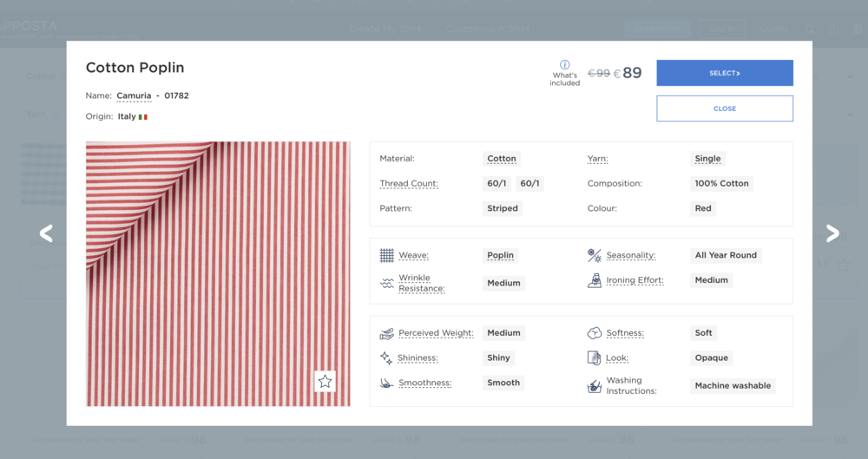The width and height of the screenshot is (868, 459).
Task: Click the Shiny value tag
Action: (499, 357)
